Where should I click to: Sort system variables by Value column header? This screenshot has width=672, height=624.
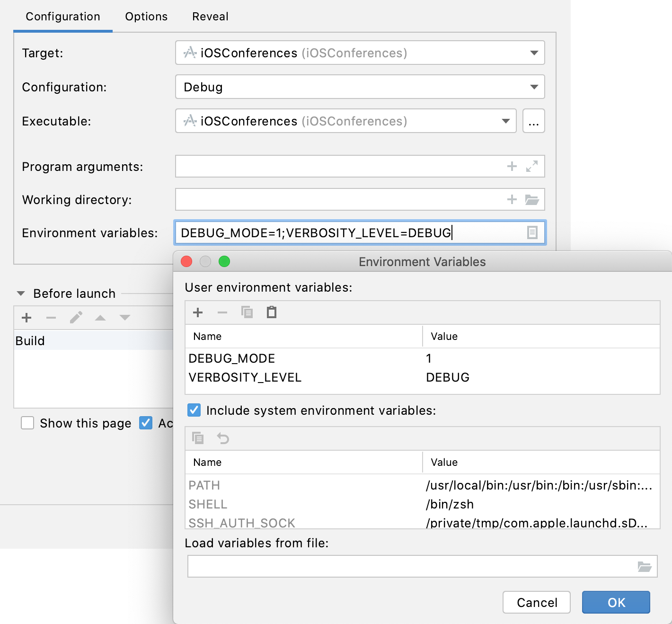pyautogui.click(x=541, y=462)
